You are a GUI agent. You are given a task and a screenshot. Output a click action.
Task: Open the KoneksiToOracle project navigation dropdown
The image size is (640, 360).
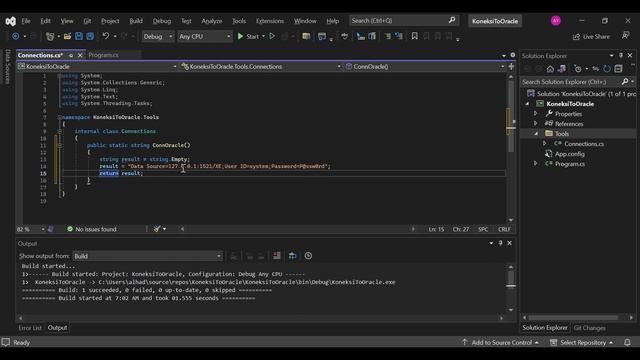click(97, 66)
